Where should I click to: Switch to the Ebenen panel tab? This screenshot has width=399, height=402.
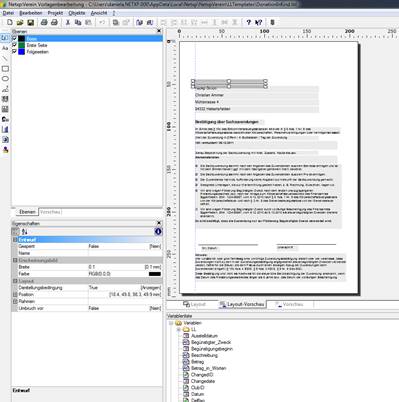(x=27, y=212)
